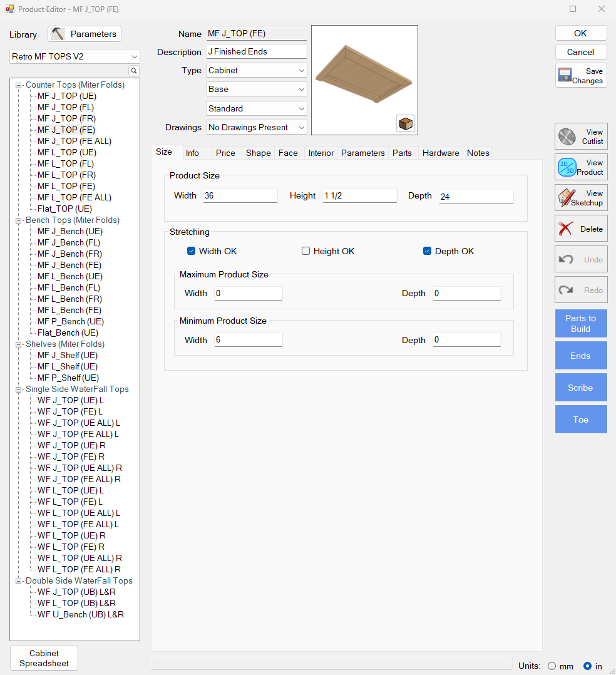Switch to the Hardware tab
Screen dimensions: 616x675
[x=440, y=153]
